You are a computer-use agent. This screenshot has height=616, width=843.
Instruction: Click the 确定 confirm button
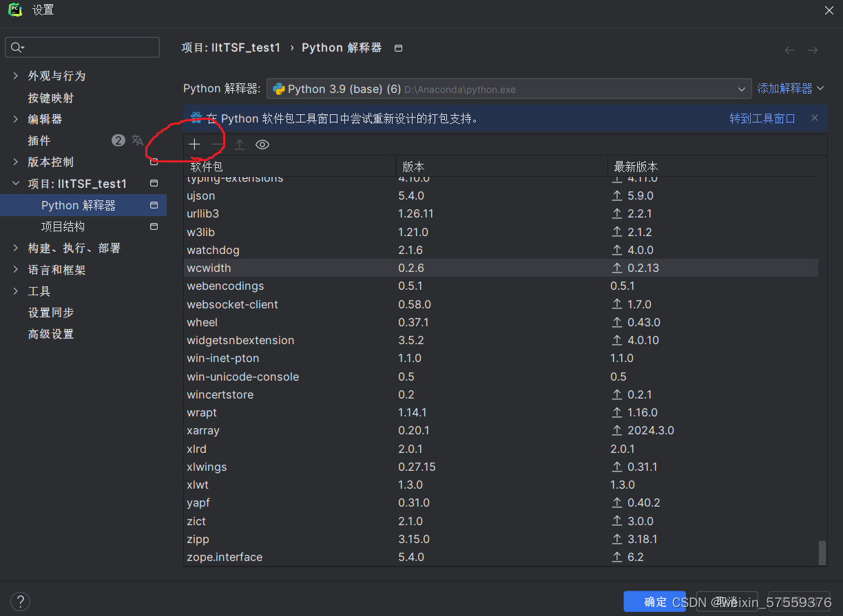click(x=654, y=601)
